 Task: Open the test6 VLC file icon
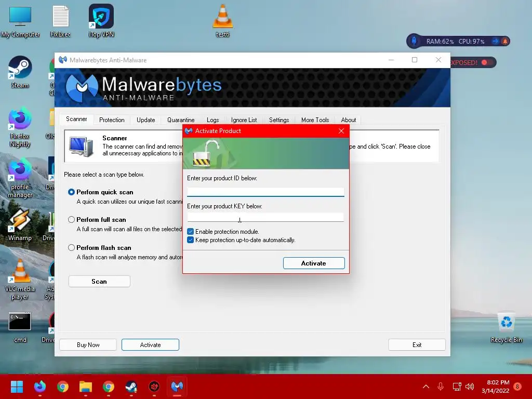coord(222,21)
